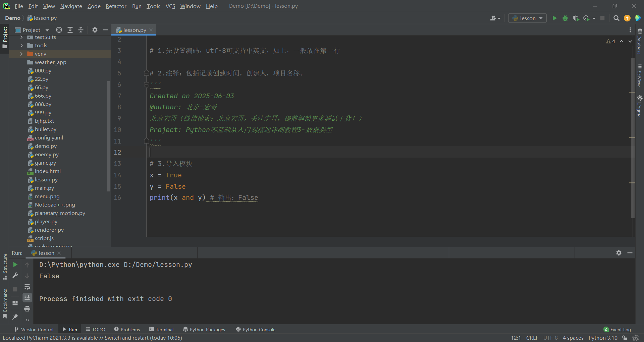644x342 pixels.
Task: Open Run panel settings gear
Action: 619,253
